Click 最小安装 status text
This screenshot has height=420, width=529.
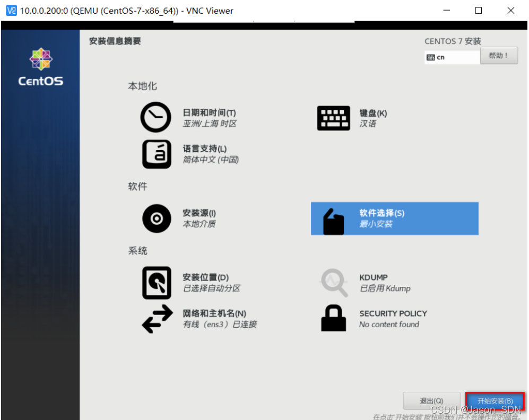376,224
